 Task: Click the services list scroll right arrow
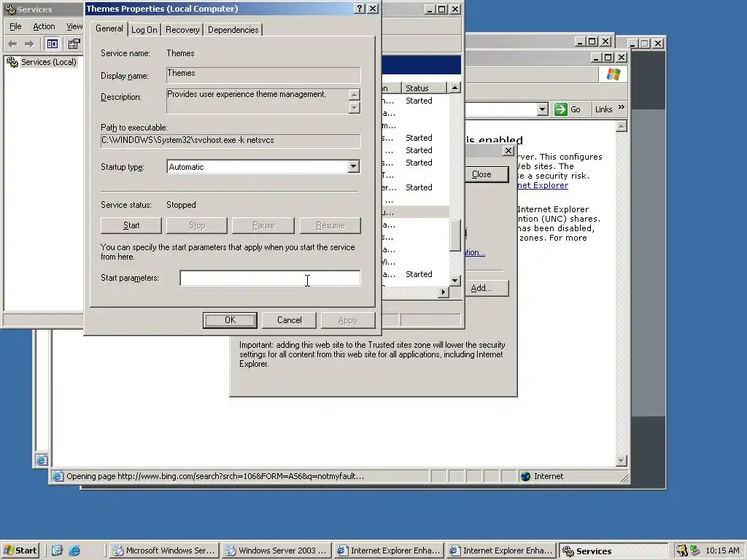pos(444,292)
